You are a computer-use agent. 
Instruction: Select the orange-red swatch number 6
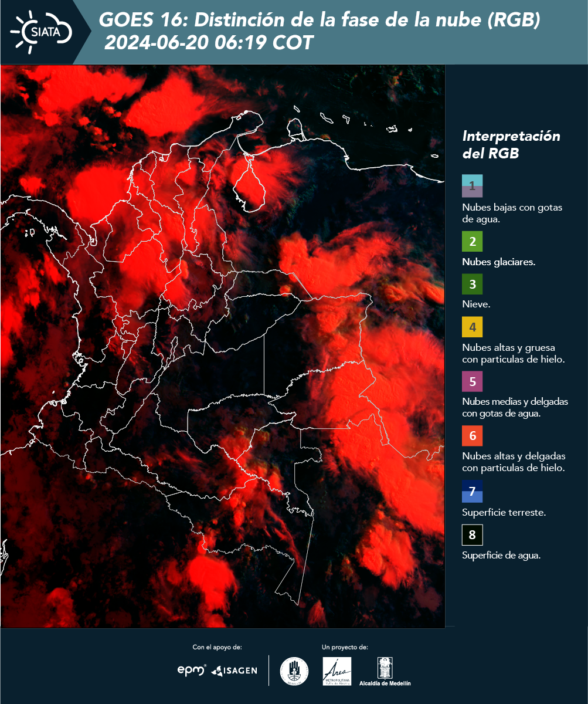472,436
